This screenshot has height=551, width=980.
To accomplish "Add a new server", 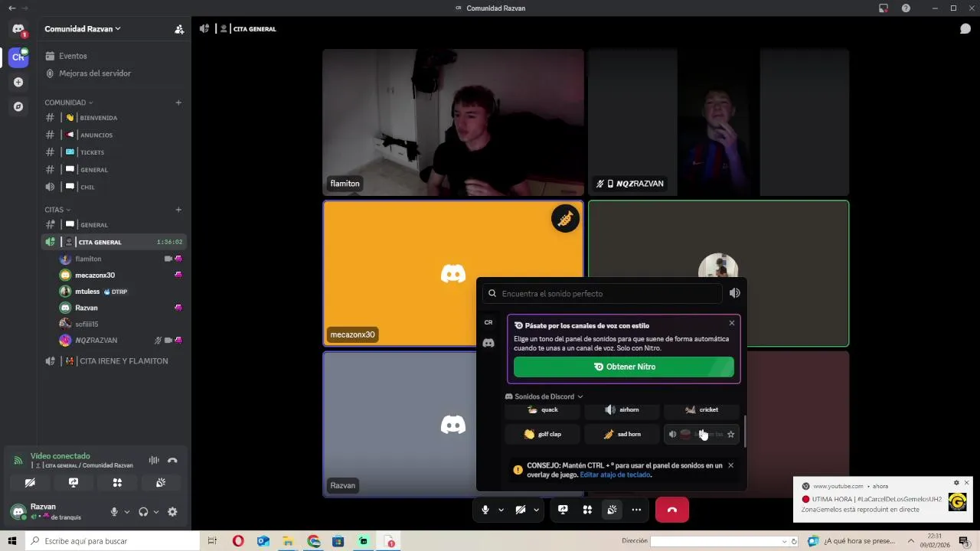I will [x=18, y=82].
